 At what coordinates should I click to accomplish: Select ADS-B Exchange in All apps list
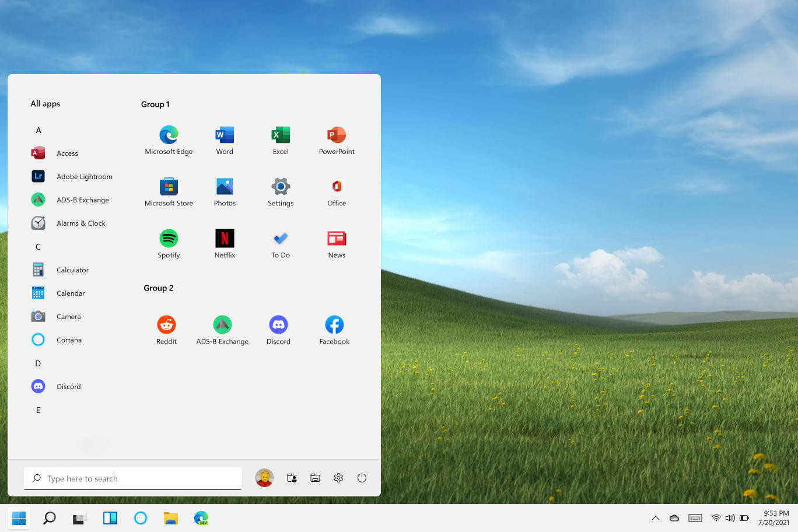point(70,200)
